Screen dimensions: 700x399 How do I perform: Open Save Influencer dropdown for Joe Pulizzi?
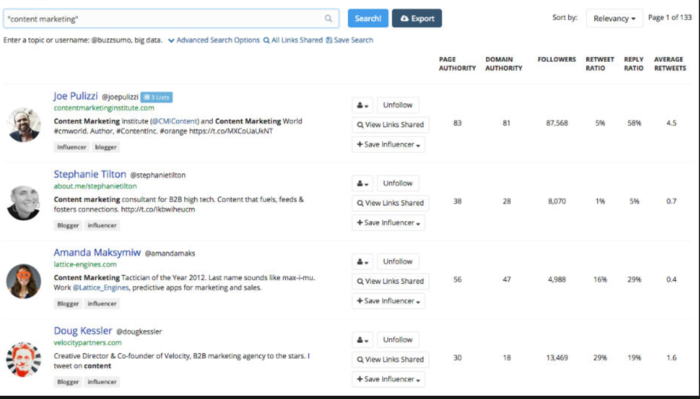388,145
